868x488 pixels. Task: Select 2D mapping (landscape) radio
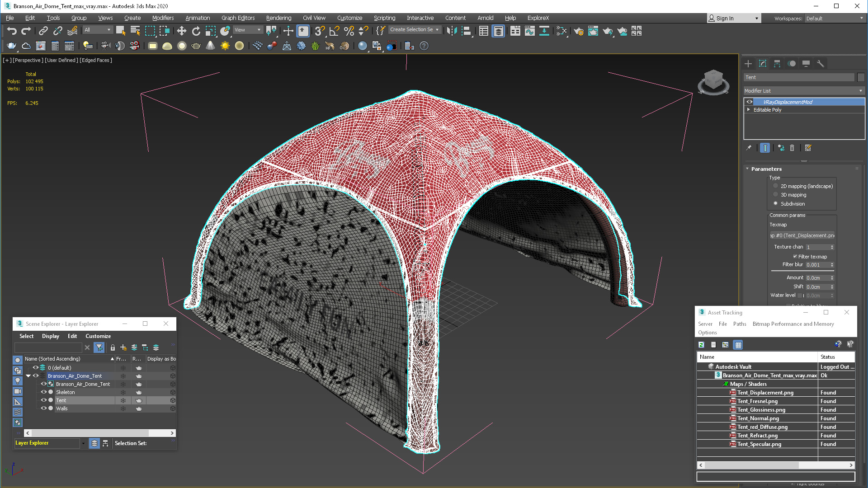(x=776, y=186)
